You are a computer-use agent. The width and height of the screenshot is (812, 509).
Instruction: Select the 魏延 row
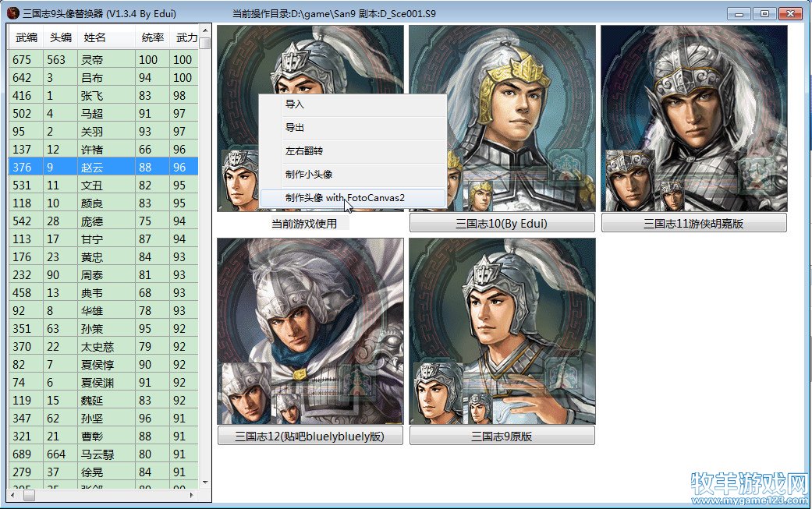104,401
